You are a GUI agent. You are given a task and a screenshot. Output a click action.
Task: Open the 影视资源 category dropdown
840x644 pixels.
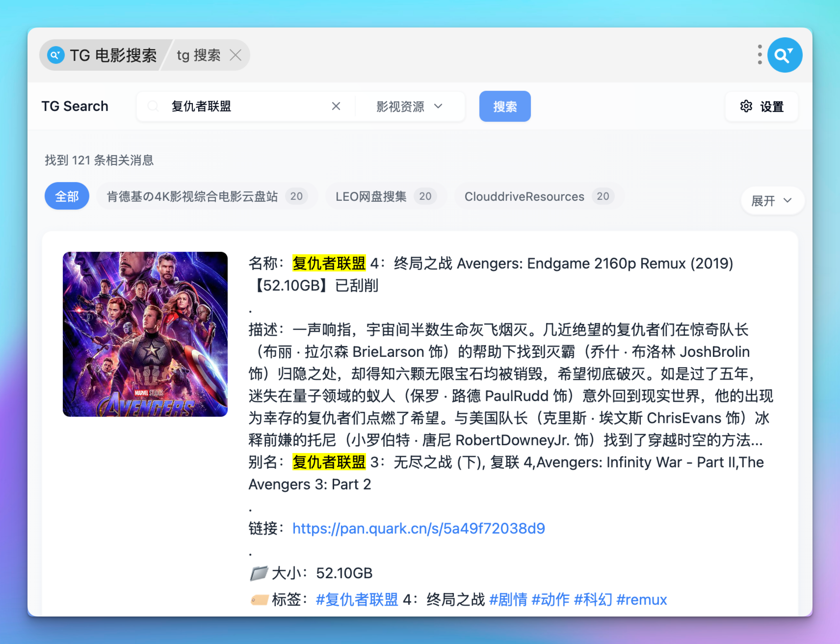pyautogui.click(x=409, y=106)
